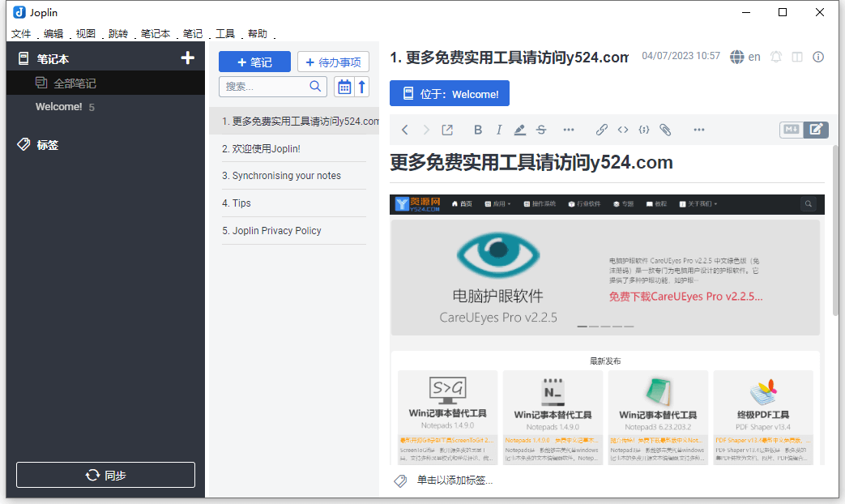
Task: Insert inline code icon
Action: click(x=623, y=130)
